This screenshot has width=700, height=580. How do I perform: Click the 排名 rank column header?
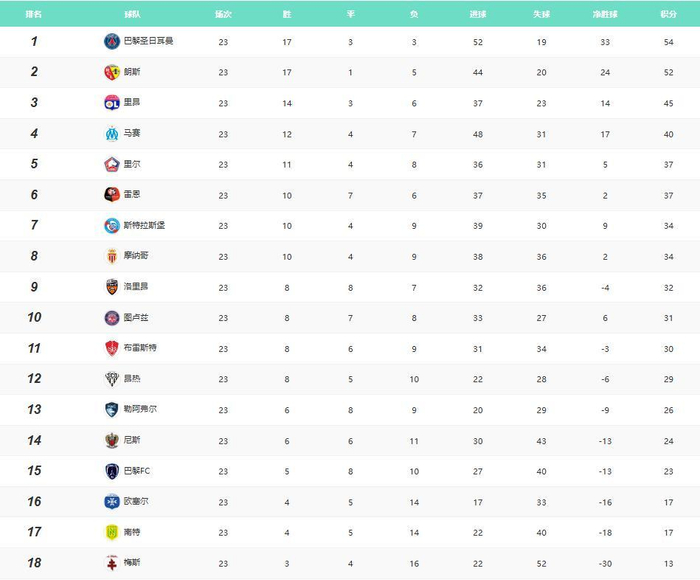34,15
